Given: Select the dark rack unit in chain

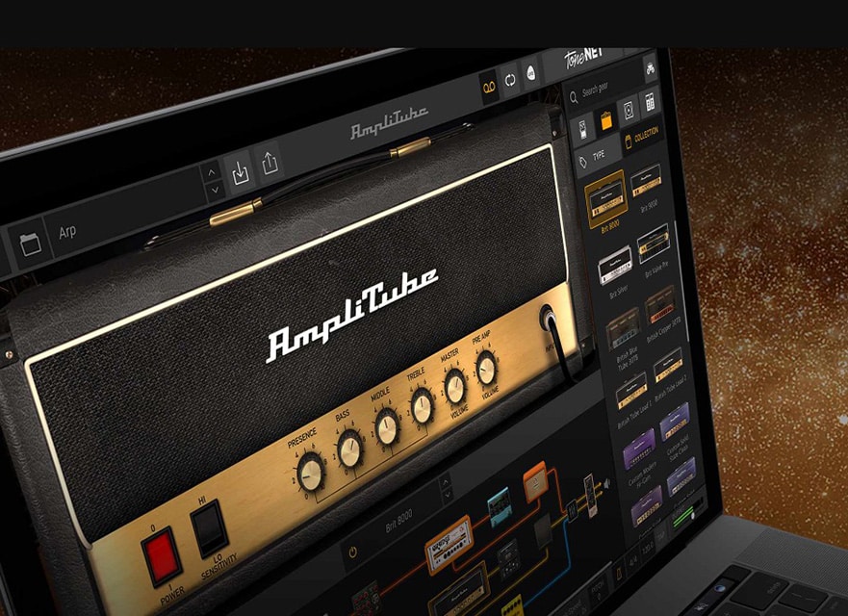Looking at the screenshot, I should [508, 559].
